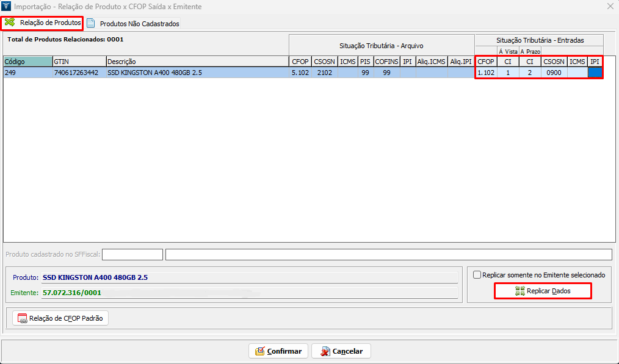This screenshot has width=619, height=364.
Task: Click the Entradas CSOSN cell 0900
Action: (x=554, y=73)
